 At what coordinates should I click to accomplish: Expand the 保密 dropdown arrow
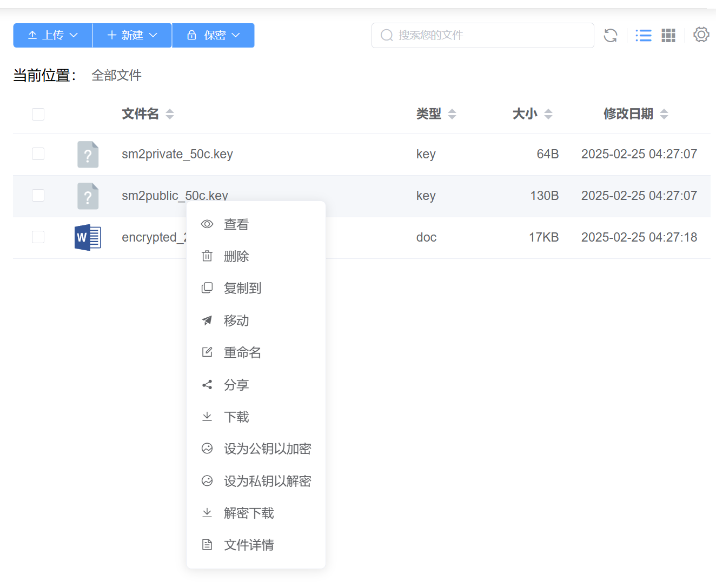pyautogui.click(x=236, y=35)
